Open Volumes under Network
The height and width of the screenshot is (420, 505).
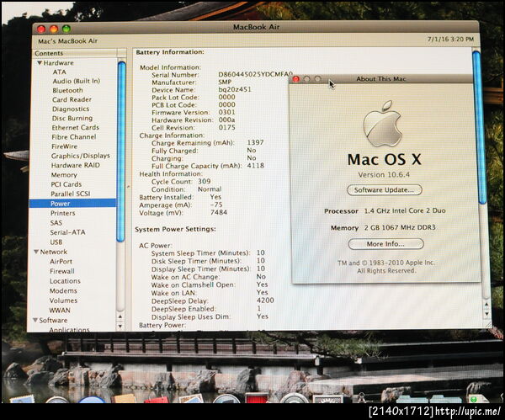(x=63, y=300)
